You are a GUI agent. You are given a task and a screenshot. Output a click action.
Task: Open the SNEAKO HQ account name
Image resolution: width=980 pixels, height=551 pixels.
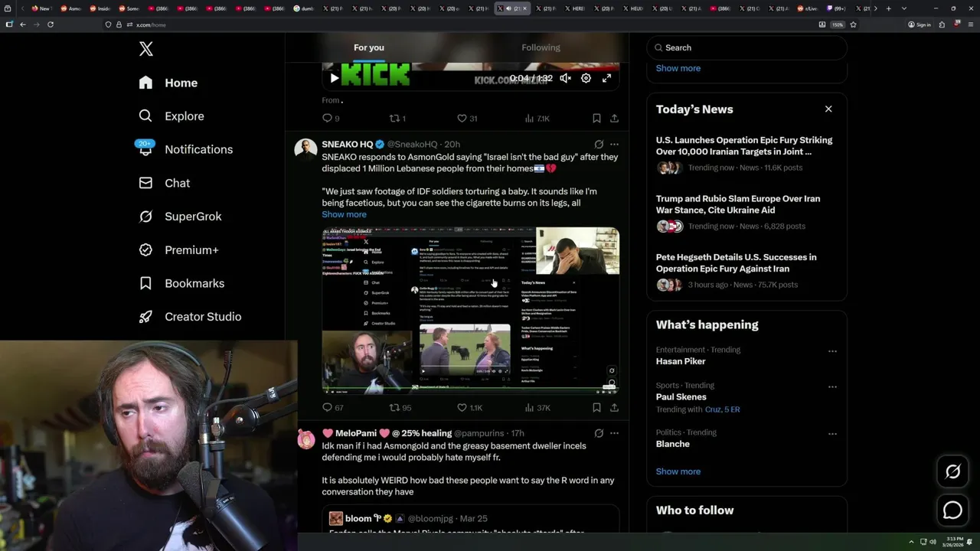click(x=347, y=144)
